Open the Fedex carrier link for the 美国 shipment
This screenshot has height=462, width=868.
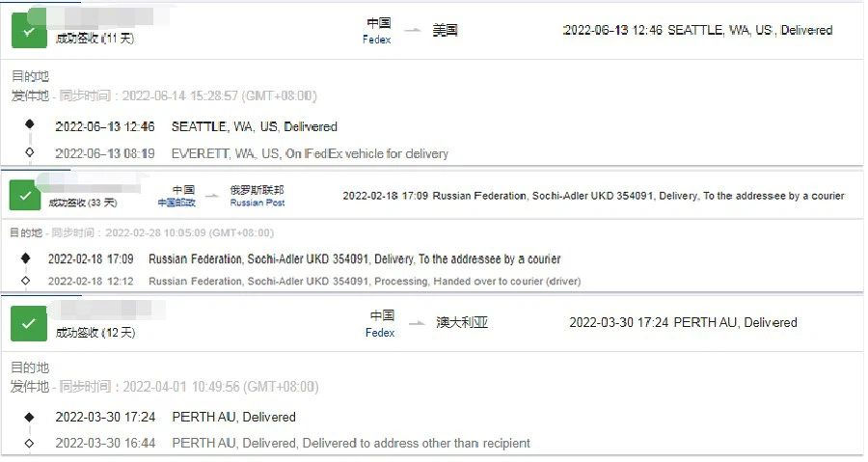(376, 41)
